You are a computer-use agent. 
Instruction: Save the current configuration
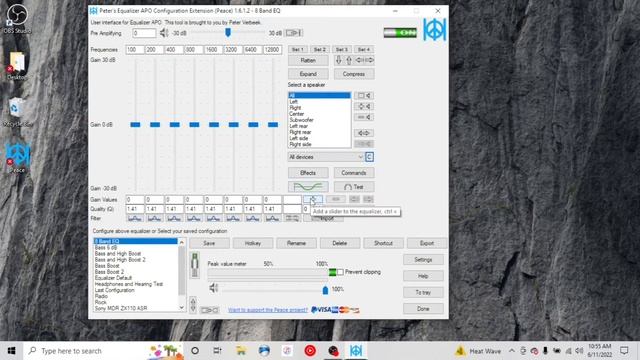point(209,243)
